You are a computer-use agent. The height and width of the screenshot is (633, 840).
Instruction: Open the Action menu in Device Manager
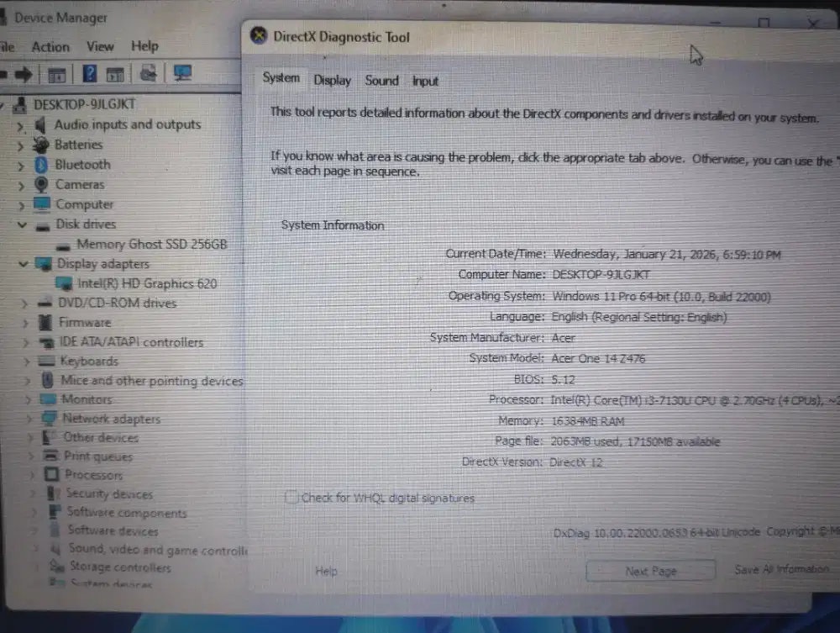pyautogui.click(x=50, y=46)
